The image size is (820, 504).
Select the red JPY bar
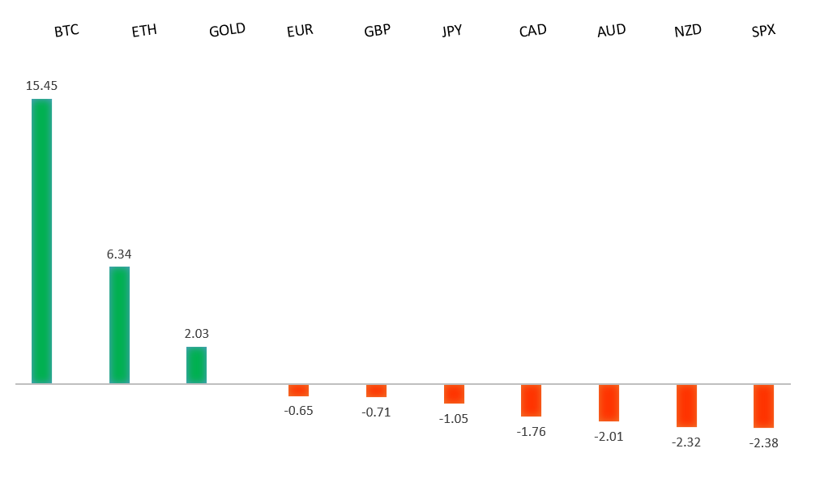coord(454,394)
